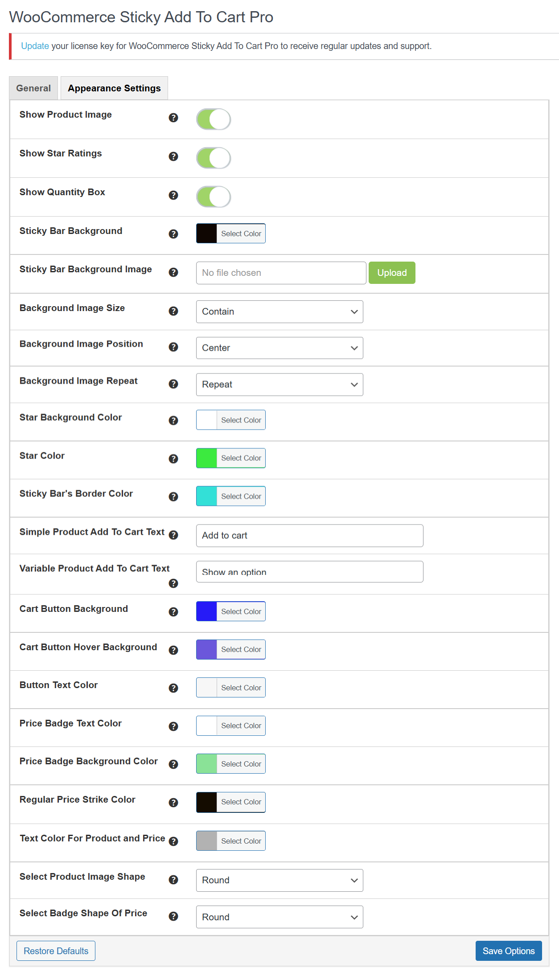Toggle Show Star Ratings switch
The image size is (559, 980).
[x=214, y=158]
